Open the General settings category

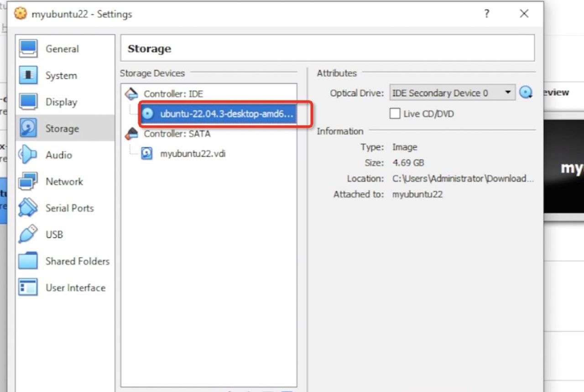(x=65, y=49)
